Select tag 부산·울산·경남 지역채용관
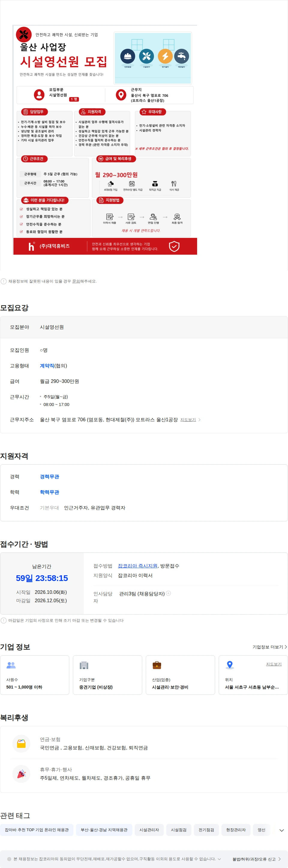The height and width of the screenshot is (868, 288). (104, 830)
